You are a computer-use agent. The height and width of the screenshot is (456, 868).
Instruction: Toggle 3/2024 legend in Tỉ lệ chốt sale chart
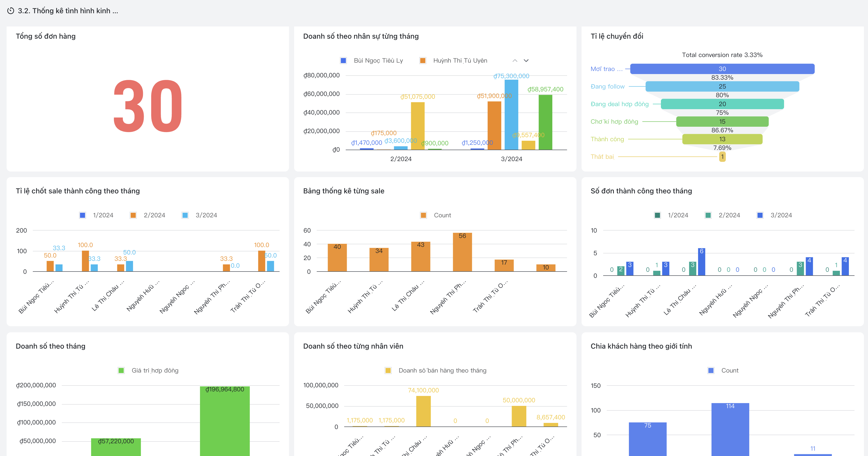[x=199, y=215]
